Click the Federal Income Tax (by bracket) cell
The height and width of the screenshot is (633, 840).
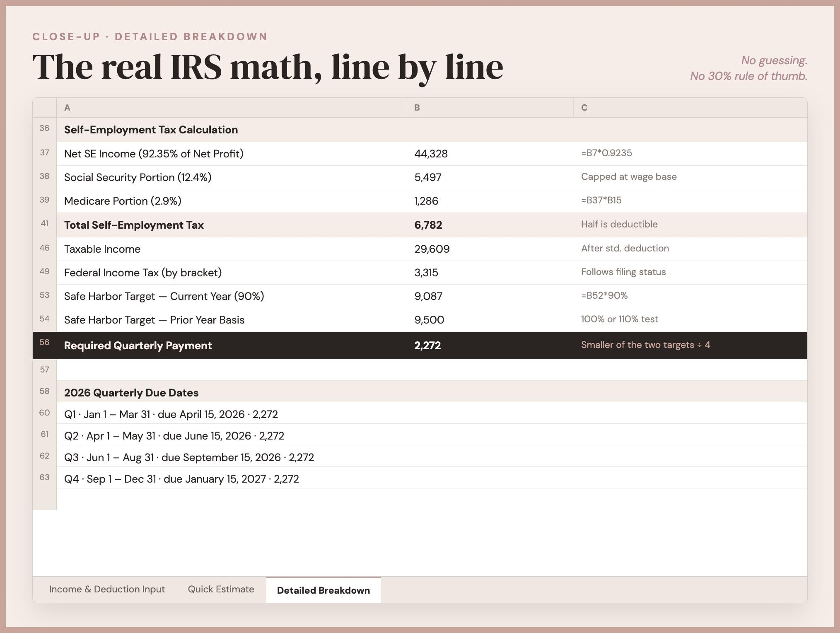click(x=232, y=273)
